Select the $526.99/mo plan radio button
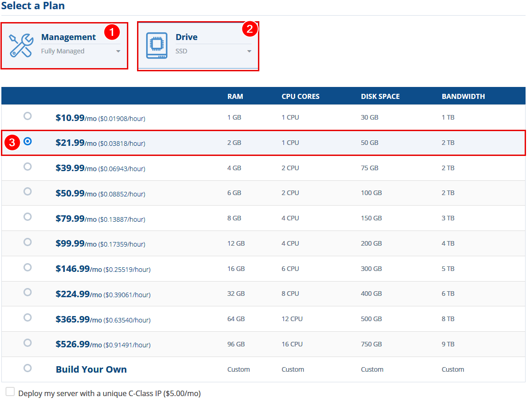The height and width of the screenshot is (403, 532). (28, 343)
